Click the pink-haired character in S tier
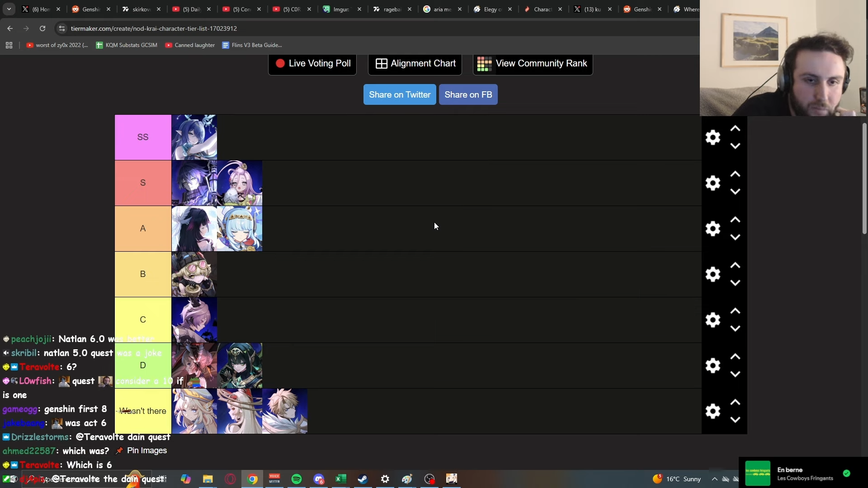 [x=240, y=183]
